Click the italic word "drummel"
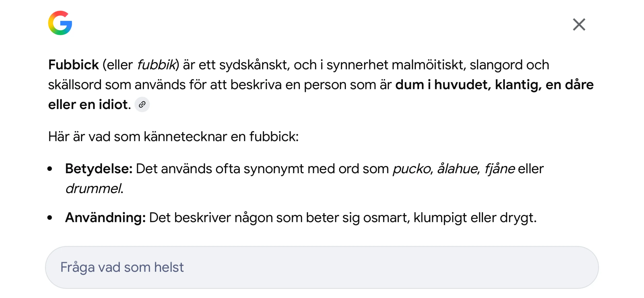The width and height of the screenshot is (644, 298). coord(93,189)
